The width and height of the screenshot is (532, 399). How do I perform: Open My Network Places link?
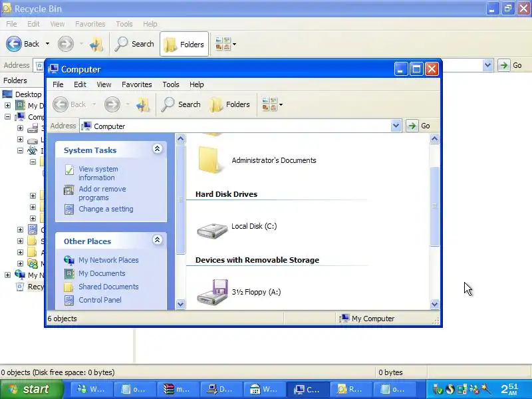coord(108,260)
